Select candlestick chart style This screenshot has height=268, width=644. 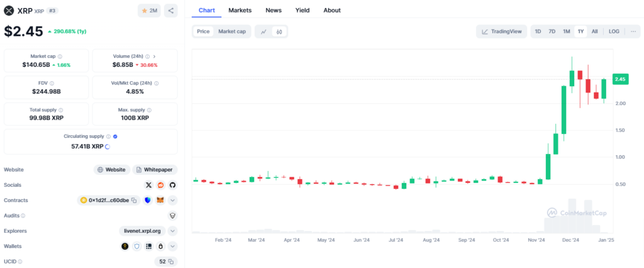(279, 31)
